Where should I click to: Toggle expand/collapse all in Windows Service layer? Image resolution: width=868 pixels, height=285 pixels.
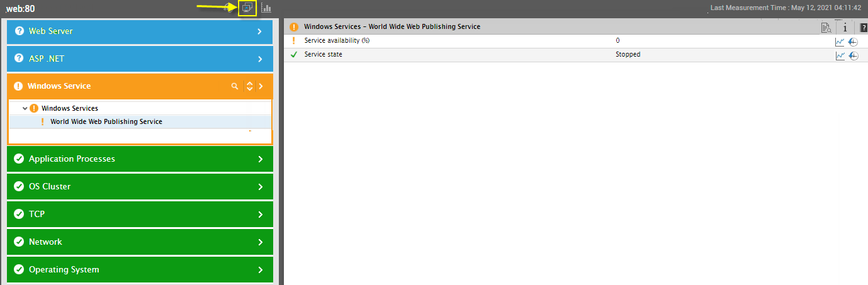[250, 86]
